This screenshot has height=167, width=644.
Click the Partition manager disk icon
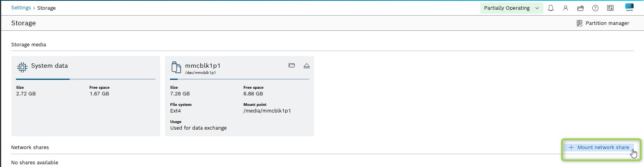tap(579, 23)
